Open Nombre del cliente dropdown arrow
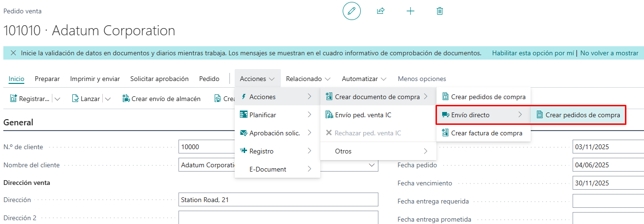Screen dimensions: 644x224 (x=372, y=165)
